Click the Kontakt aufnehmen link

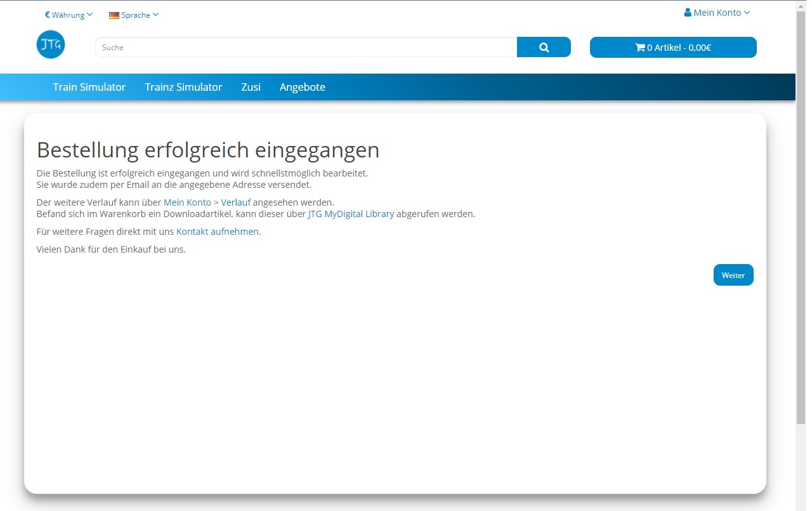(x=218, y=232)
